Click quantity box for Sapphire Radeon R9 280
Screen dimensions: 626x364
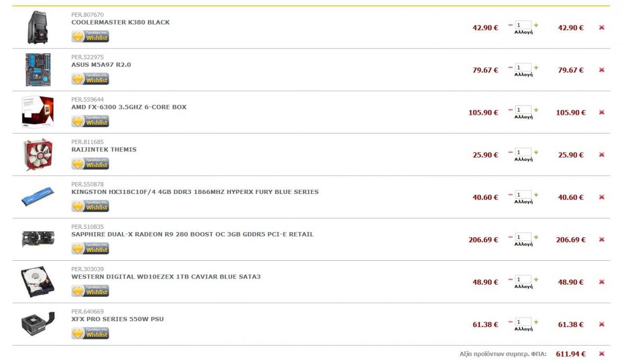tap(523, 237)
